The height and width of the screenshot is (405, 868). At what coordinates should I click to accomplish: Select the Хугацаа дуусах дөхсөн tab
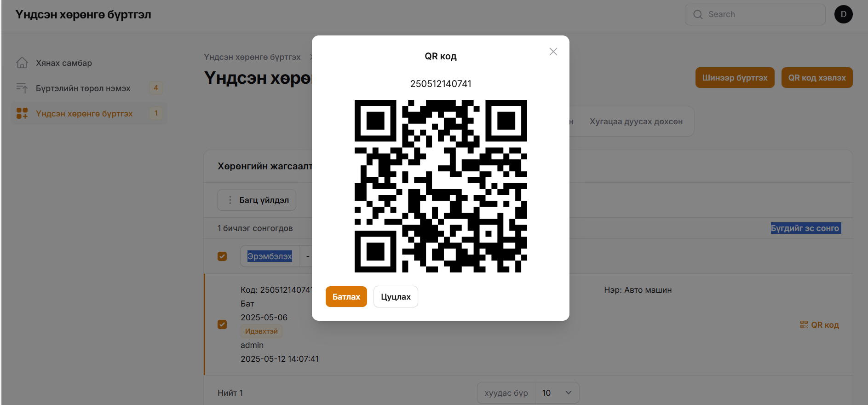point(636,121)
